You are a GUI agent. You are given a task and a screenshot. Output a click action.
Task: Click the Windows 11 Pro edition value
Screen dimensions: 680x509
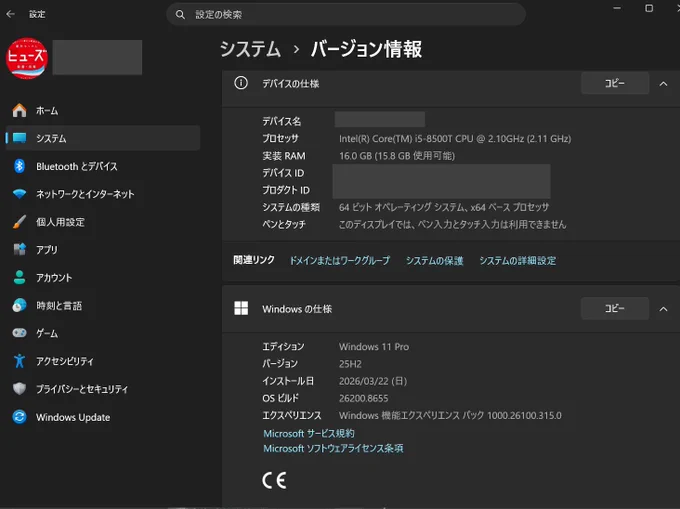[374, 347]
